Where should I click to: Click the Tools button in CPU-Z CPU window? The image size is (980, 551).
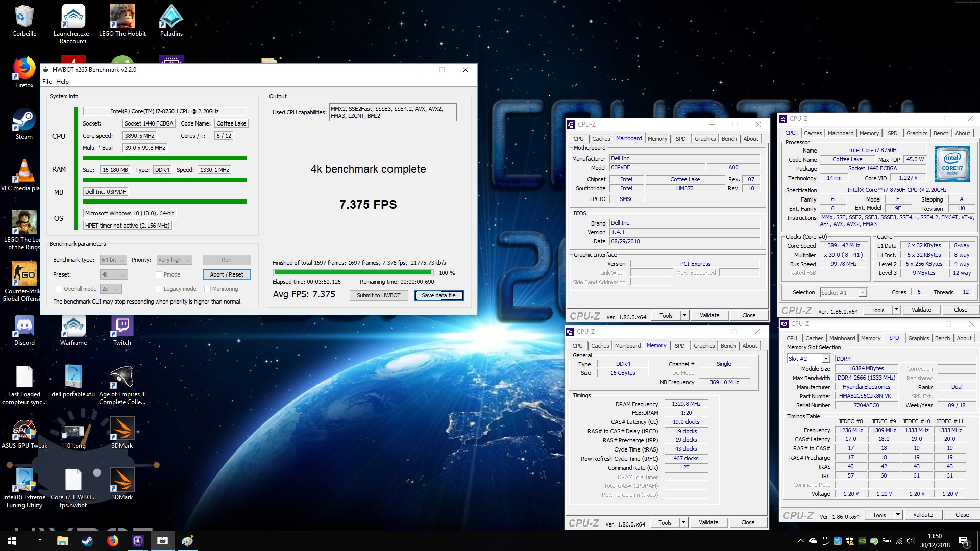[x=877, y=310]
